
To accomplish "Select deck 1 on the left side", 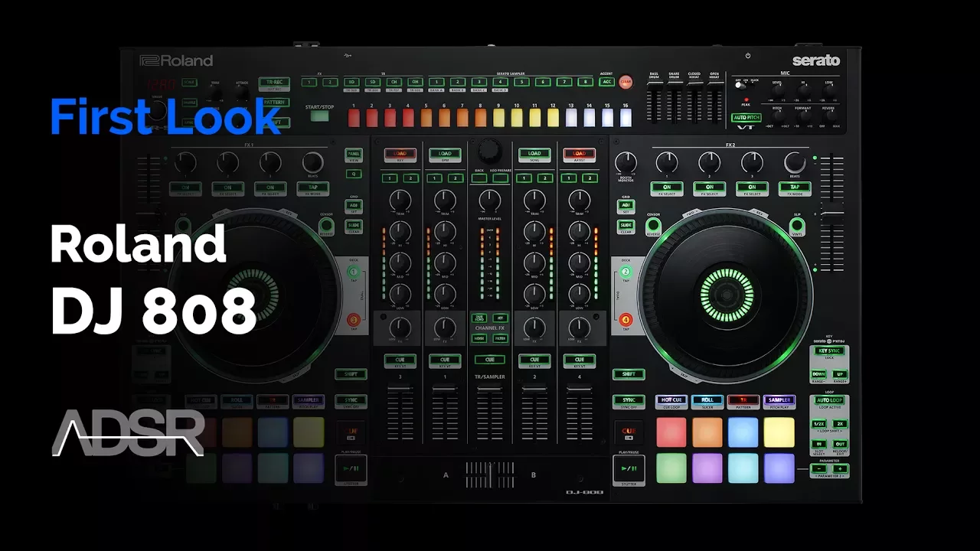I will (x=354, y=272).
